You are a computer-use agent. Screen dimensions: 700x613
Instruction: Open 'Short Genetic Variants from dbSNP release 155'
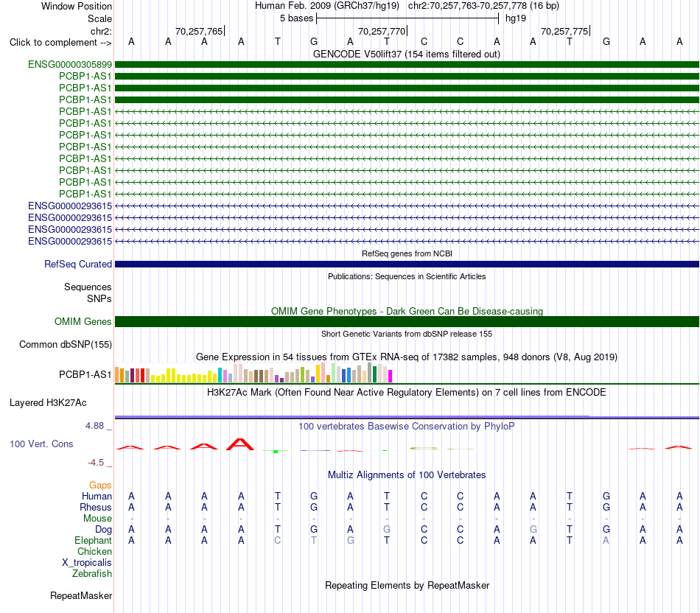coord(407,334)
